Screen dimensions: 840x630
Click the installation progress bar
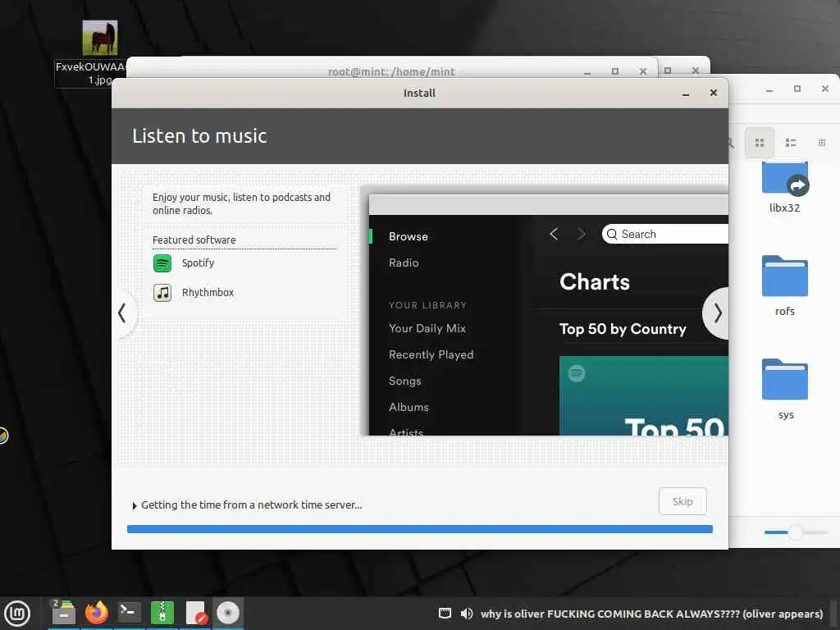[x=419, y=529]
